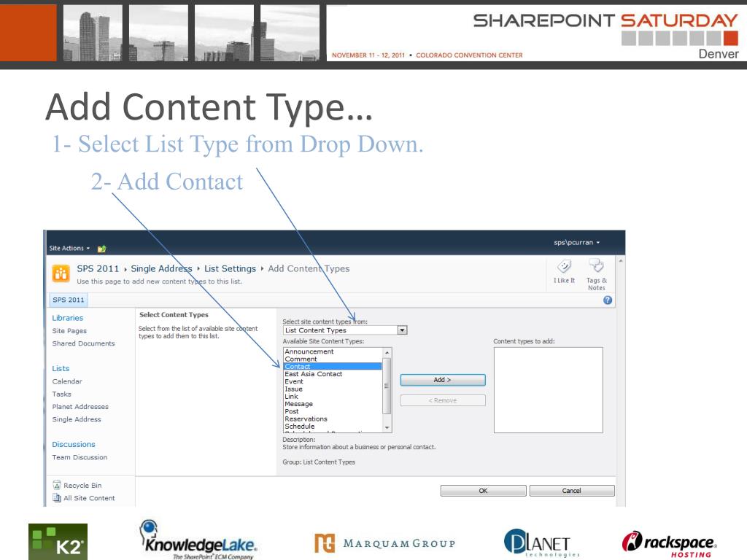747x560 pixels.
Task: Select Comment in available content types
Action: coord(333,359)
